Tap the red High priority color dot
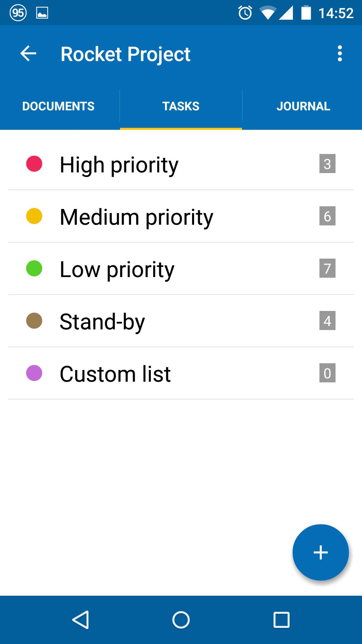This screenshot has height=644, width=362. 34,164
